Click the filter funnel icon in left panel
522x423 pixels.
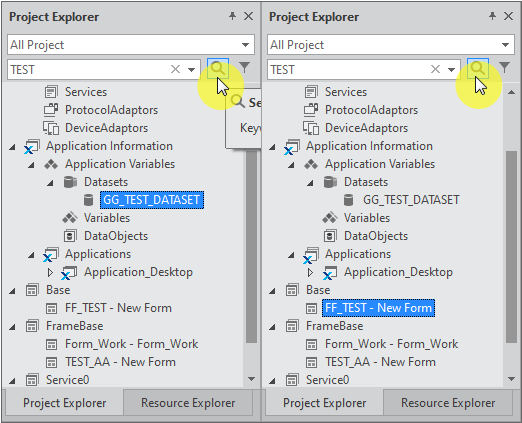coord(245,68)
